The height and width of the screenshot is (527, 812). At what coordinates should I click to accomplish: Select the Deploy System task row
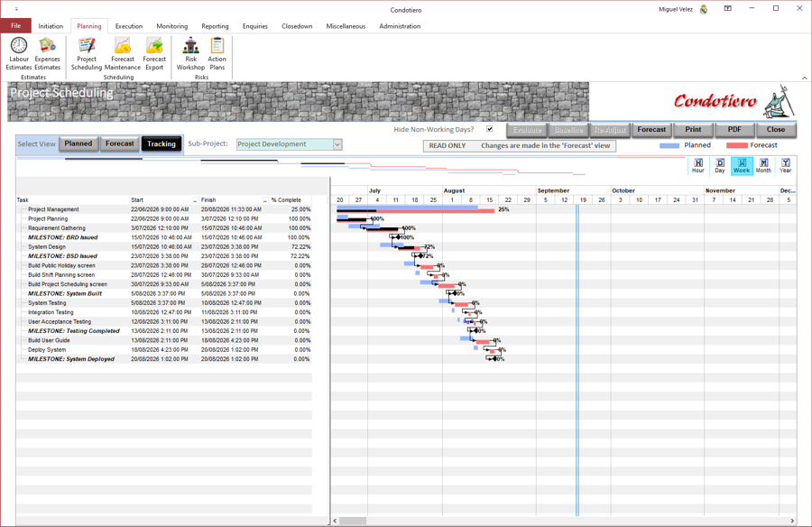pos(163,350)
